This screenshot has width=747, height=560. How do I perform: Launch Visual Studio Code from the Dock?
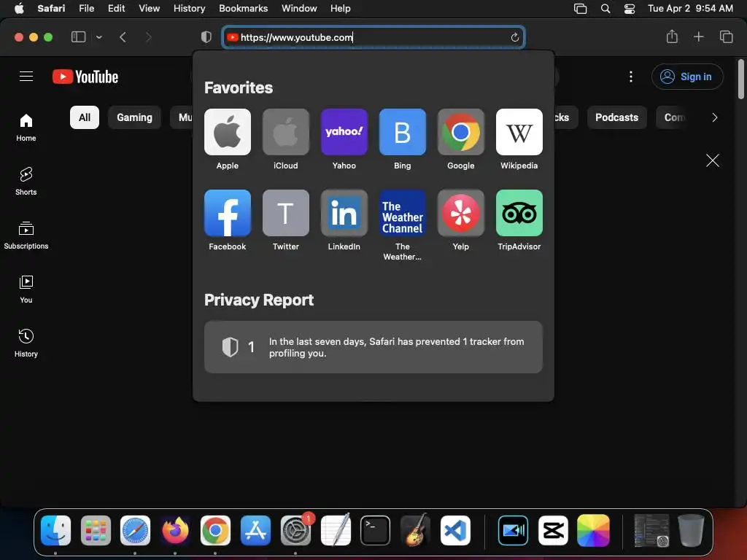point(455,530)
